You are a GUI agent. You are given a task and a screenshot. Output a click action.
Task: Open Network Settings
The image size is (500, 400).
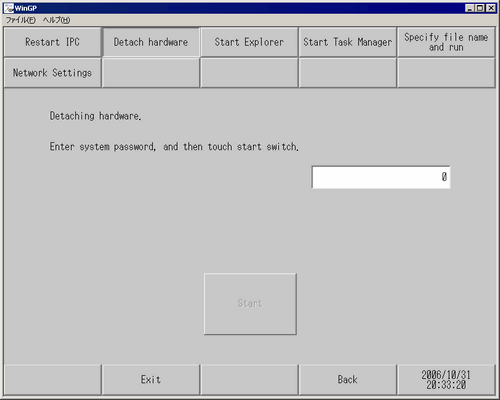pos(52,73)
